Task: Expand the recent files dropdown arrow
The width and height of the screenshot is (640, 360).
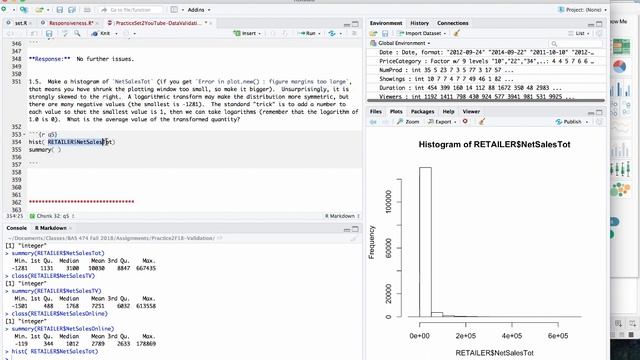Action: (x=48, y=9)
